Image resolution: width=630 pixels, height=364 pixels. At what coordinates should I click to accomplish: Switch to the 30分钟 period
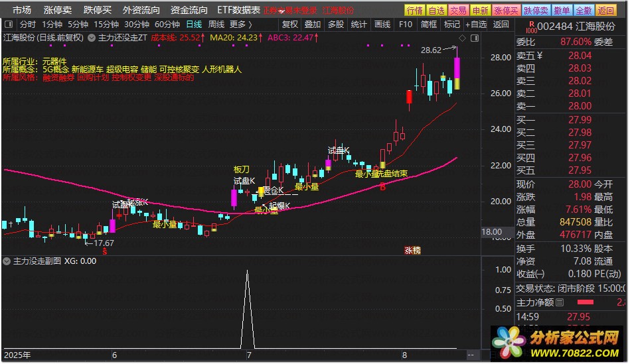[137, 25]
